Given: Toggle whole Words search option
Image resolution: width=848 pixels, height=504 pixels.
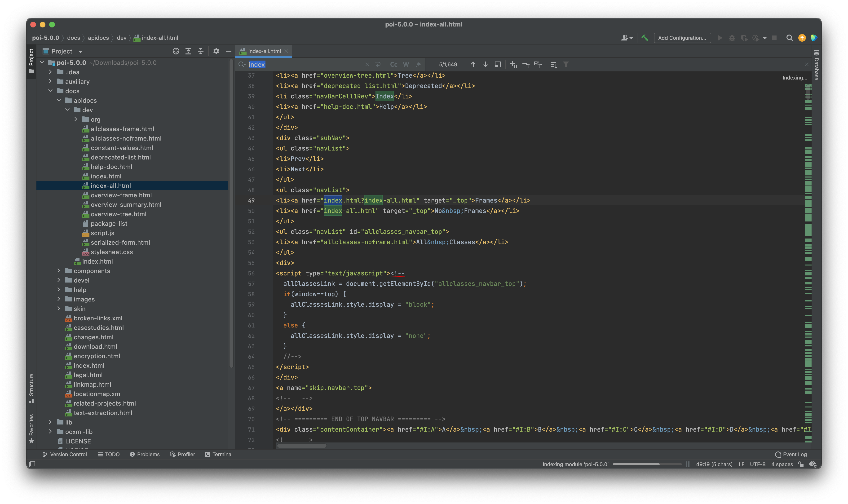Looking at the screenshot, I should [x=406, y=65].
